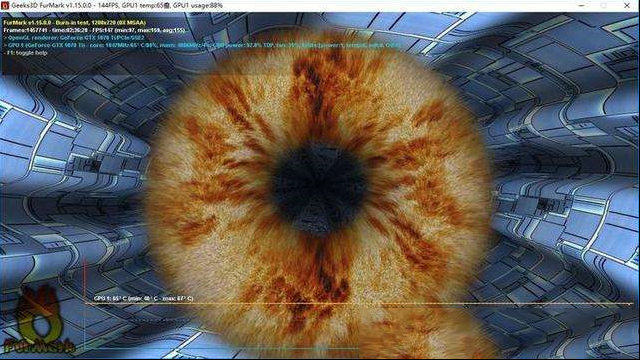Click the Frames and FPS statistics line
Viewport: 640px width, 360px height.
[x=94, y=30]
